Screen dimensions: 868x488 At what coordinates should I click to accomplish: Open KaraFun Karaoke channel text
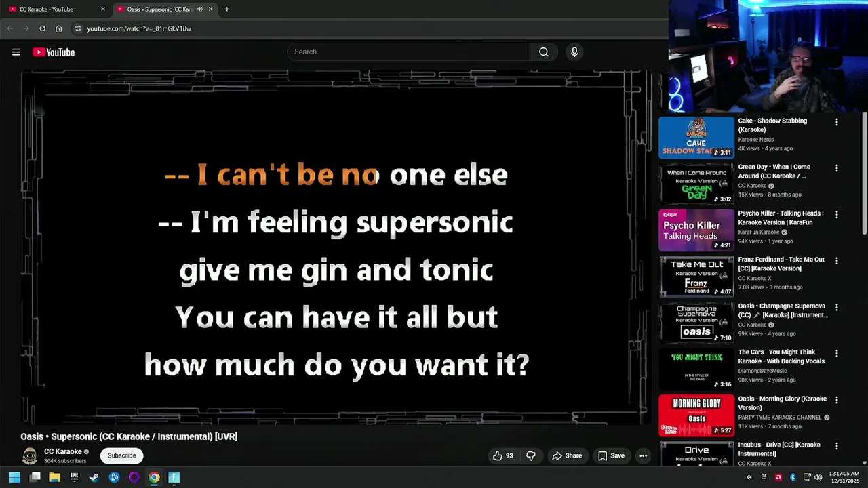(x=759, y=232)
